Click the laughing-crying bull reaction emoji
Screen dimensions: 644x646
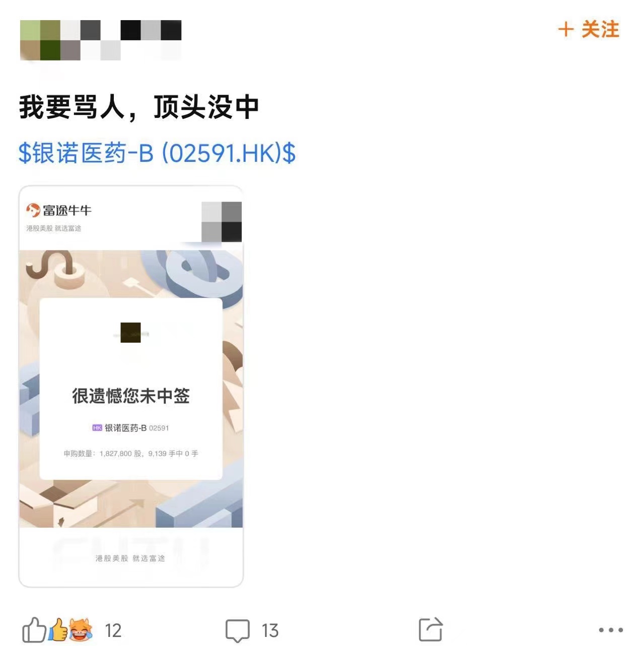81,629
